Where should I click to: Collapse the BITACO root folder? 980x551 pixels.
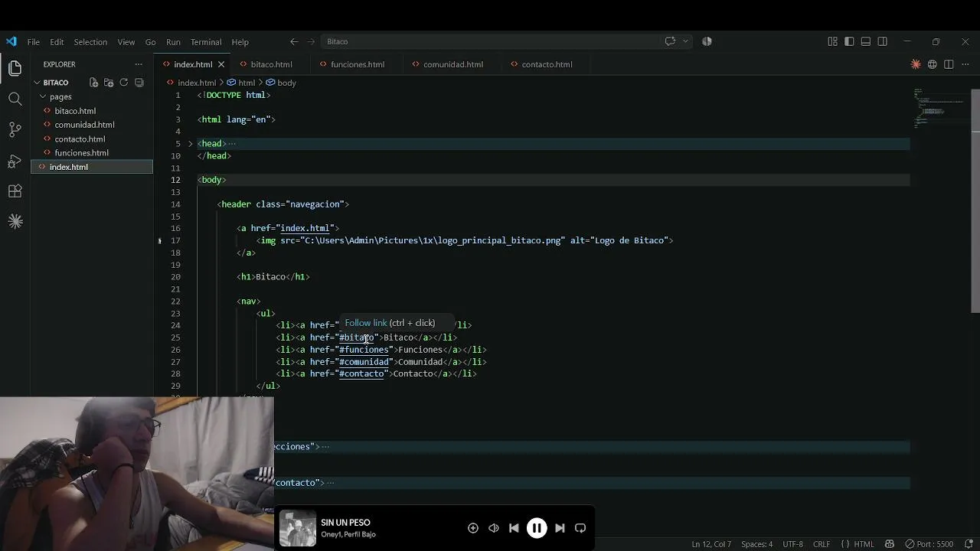37,82
